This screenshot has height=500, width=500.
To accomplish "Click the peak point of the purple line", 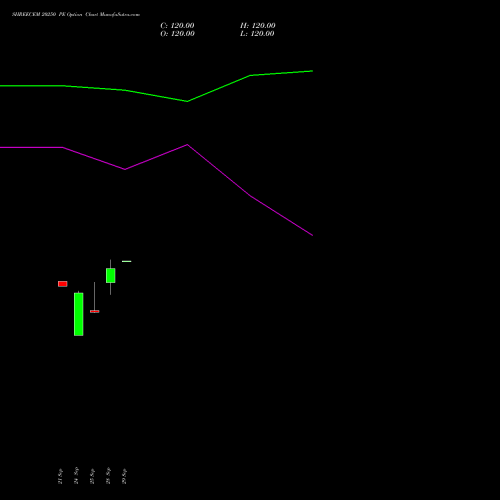I will point(187,145).
